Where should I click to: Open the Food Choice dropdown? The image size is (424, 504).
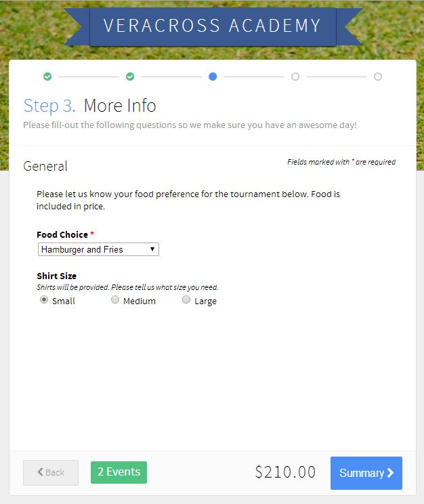[98, 249]
